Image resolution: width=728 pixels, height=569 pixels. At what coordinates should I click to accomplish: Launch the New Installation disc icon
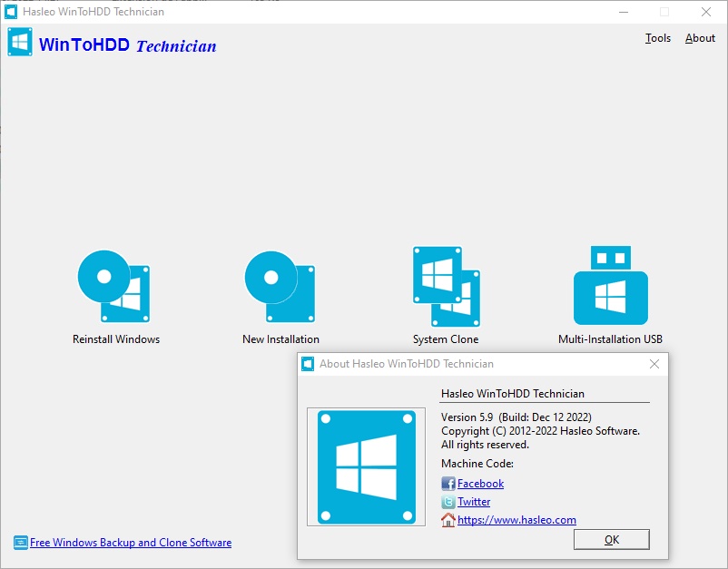280,287
